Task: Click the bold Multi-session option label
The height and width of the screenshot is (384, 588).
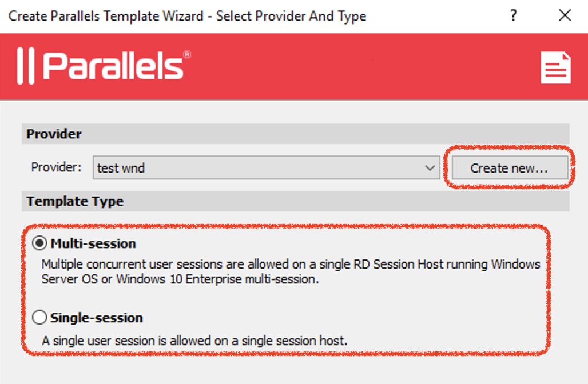Action: (93, 244)
